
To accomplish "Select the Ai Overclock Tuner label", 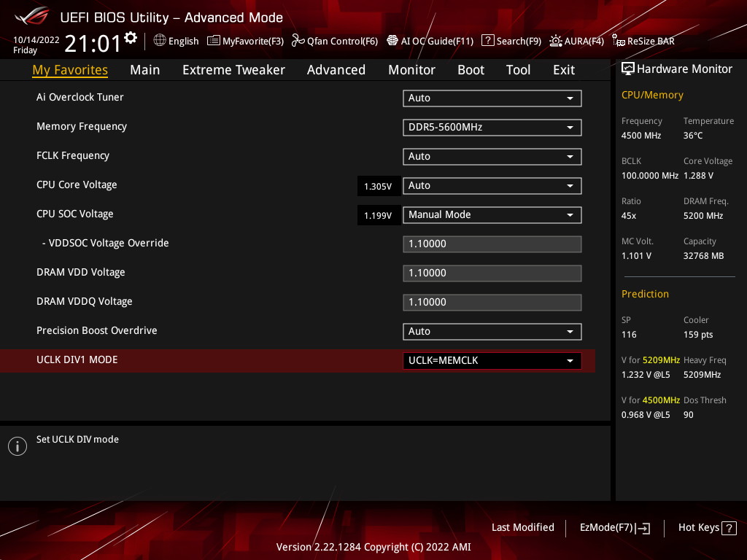I will [80, 97].
